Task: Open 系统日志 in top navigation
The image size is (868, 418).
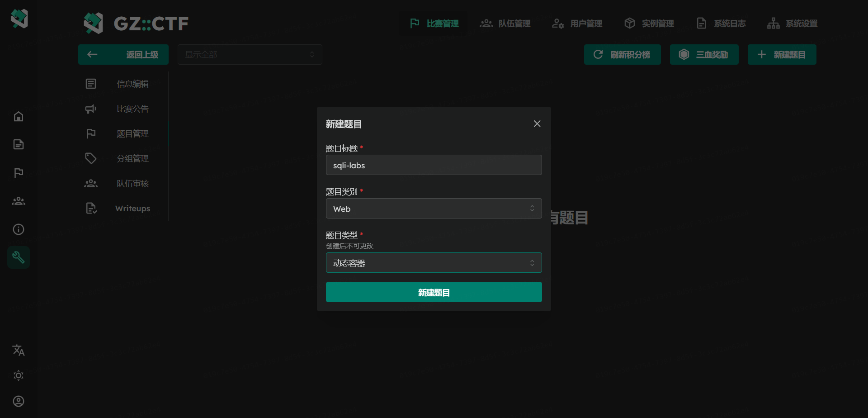Action: point(721,24)
